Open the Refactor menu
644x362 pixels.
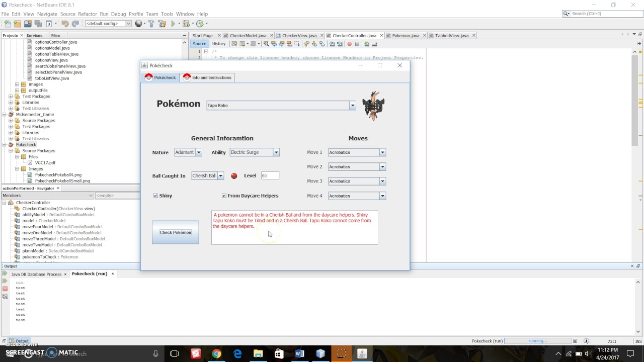click(x=88, y=14)
